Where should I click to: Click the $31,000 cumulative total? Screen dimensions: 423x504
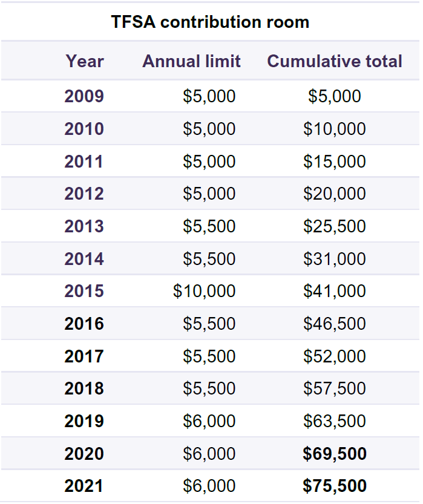click(335, 258)
